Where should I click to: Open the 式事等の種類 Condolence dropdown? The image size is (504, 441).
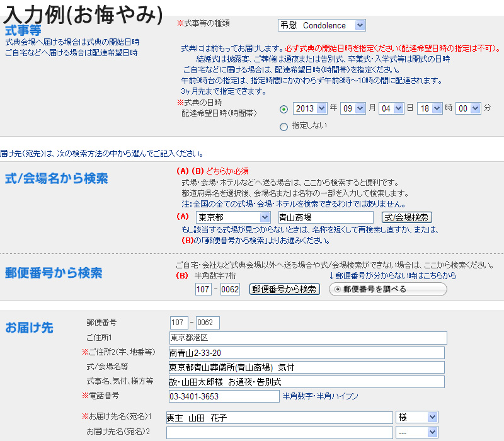coord(321,25)
